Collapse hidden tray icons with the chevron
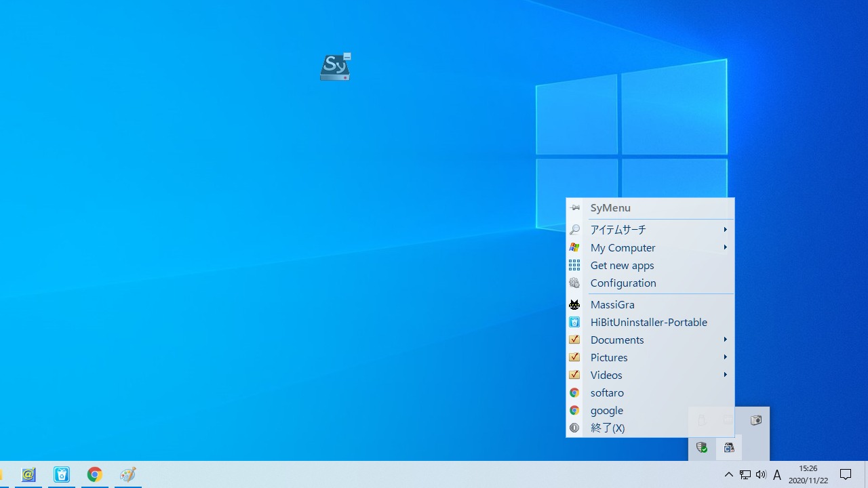 (729, 474)
